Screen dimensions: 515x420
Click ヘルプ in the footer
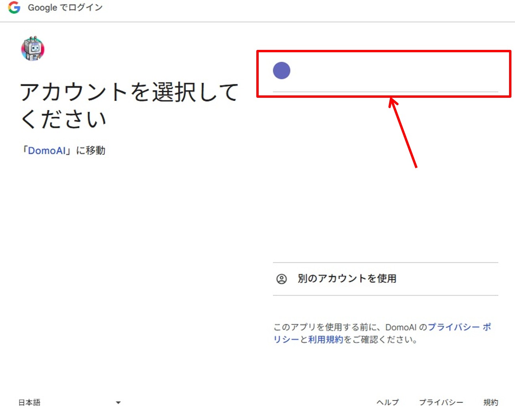(387, 403)
